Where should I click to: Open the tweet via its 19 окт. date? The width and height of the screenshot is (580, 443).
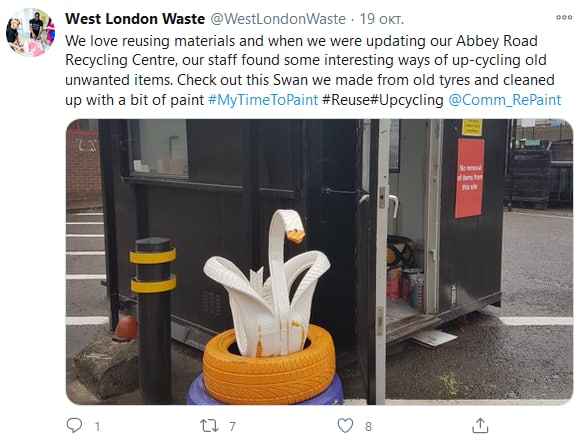381,19
